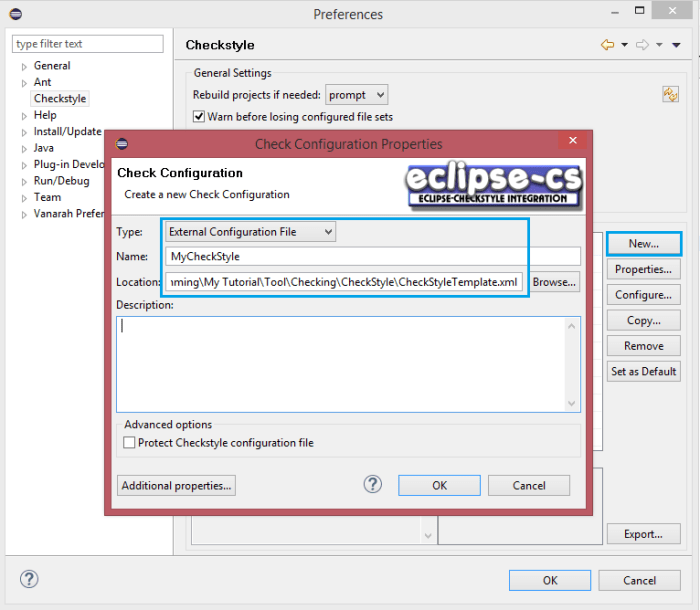The image size is (700, 610).
Task: Expand the Run/Debug tree node
Action: point(24,182)
